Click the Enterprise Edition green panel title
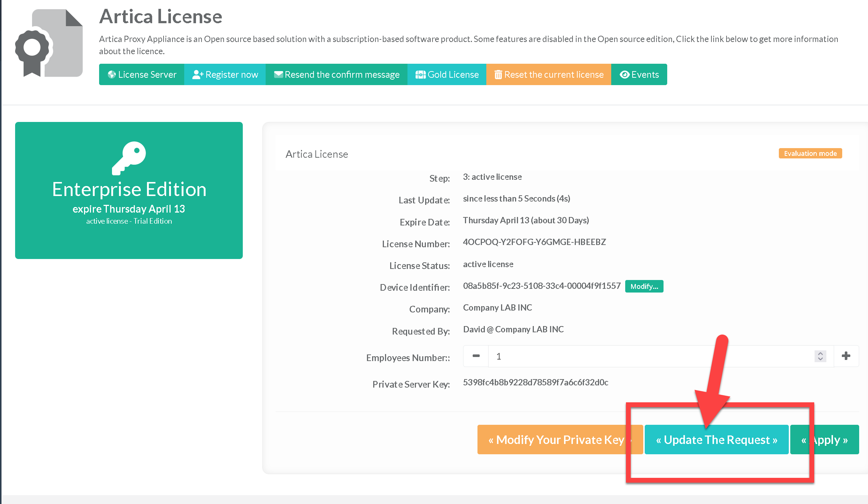This screenshot has width=868, height=504. point(129,189)
